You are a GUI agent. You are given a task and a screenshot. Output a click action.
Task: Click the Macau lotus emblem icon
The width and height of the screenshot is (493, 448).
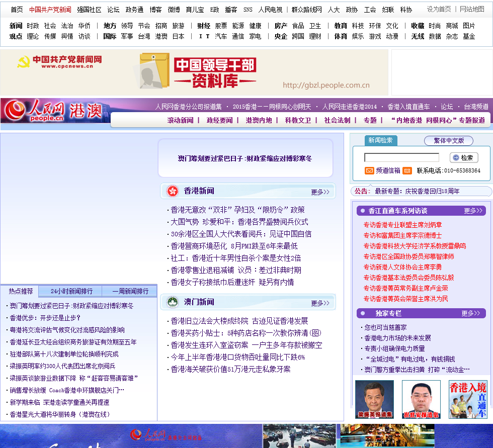coord(172,302)
